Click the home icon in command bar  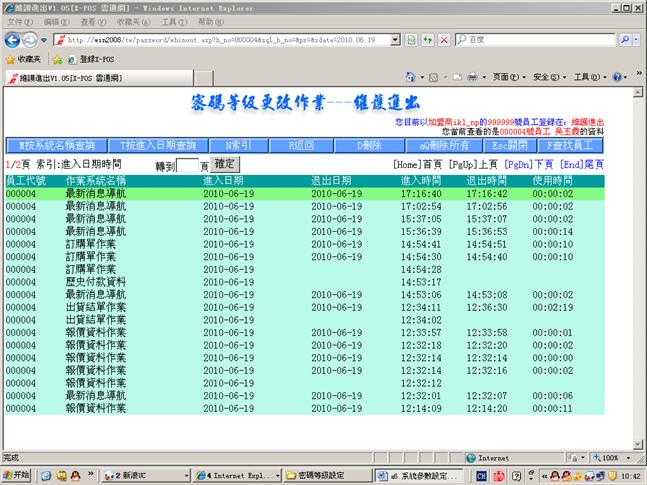click(412, 77)
